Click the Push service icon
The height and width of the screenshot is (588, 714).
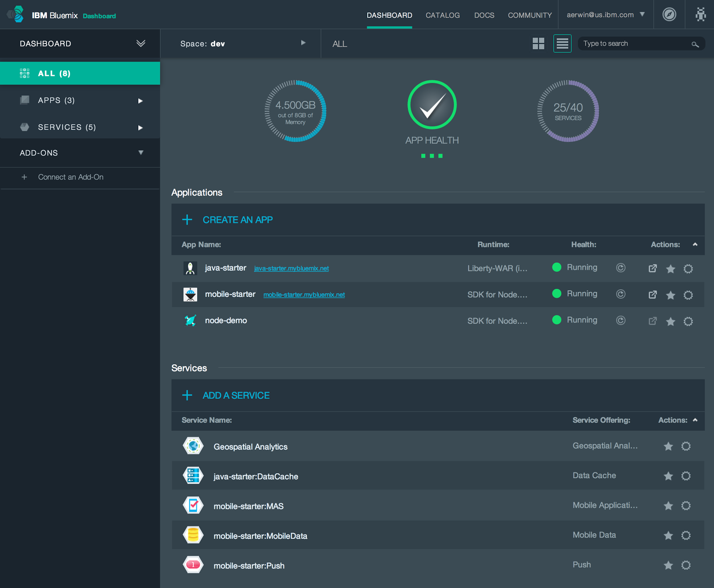click(193, 565)
